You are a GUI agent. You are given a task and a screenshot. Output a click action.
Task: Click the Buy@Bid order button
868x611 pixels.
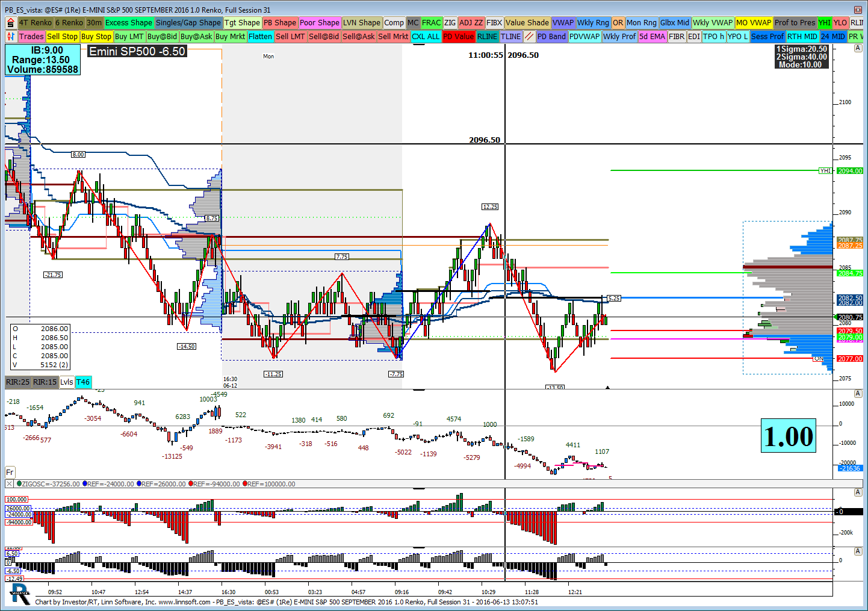pos(163,37)
